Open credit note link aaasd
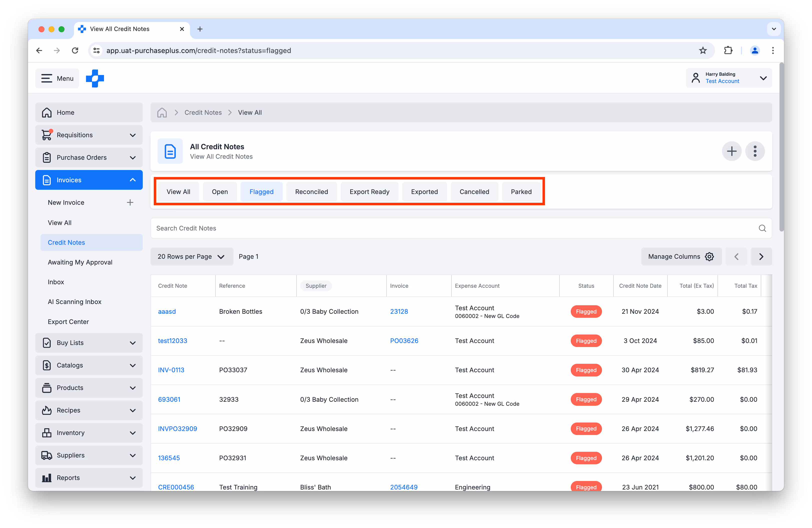This screenshot has width=812, height=528. click(167, 311)
